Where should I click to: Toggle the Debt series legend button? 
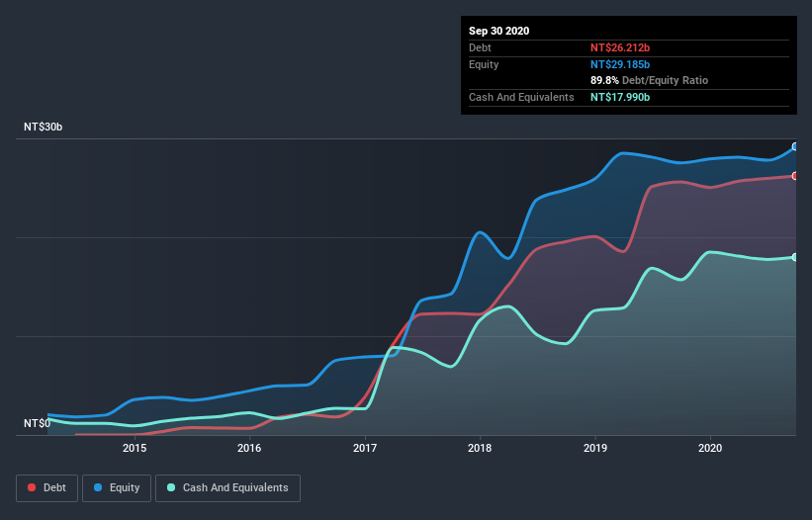point(46,488)
